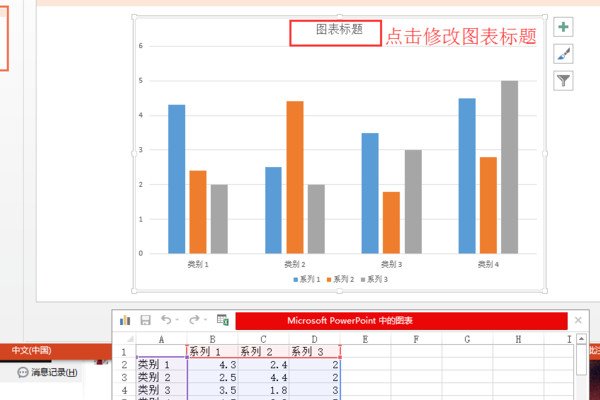This screenshot has height=400, width=600.
Task: Select cell 系列 1 in data sheet
Action: tap(212, 351)
